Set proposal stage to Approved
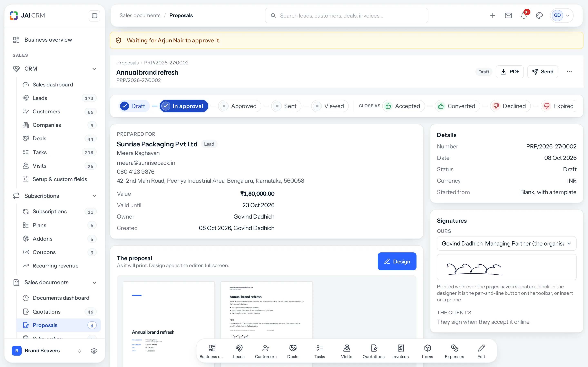The height and width of the screenshot is (367, 588). pyautogui.click(x=239, y=106)
